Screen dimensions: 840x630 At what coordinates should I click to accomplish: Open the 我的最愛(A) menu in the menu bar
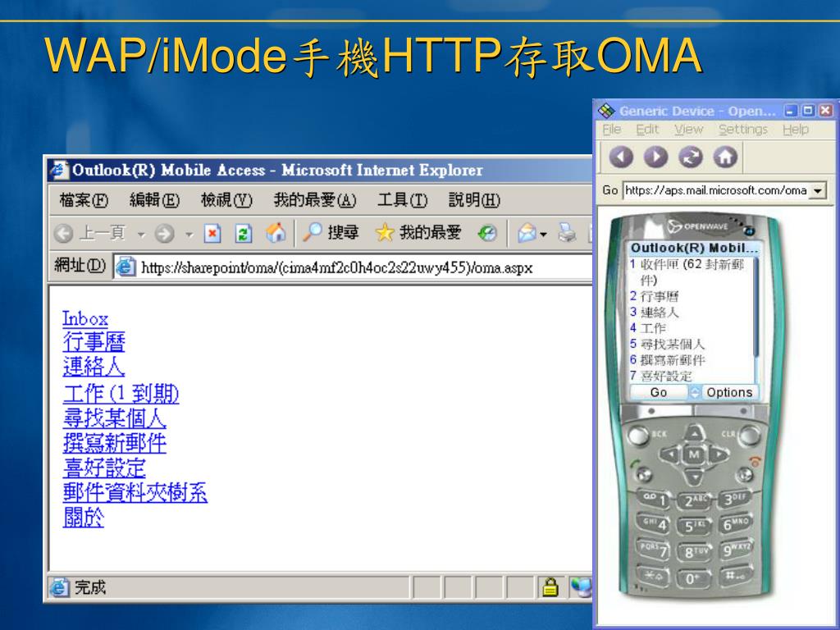point(315,200)
